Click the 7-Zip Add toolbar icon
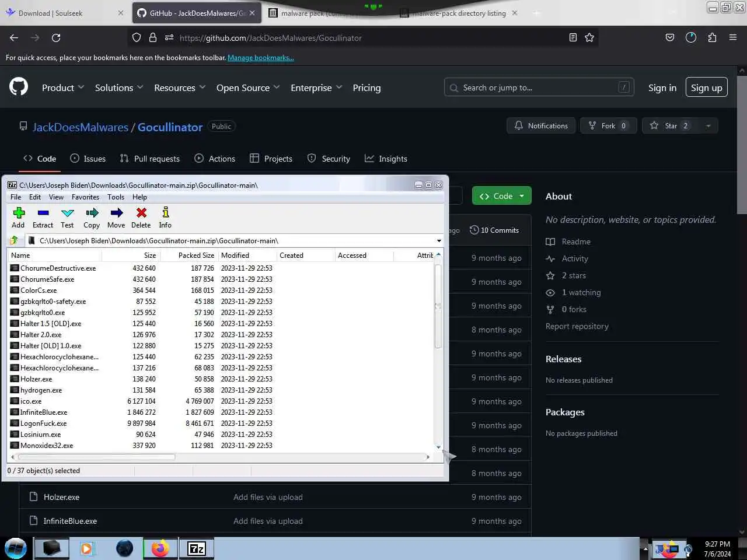747x560 pixels. pos(18,213)
